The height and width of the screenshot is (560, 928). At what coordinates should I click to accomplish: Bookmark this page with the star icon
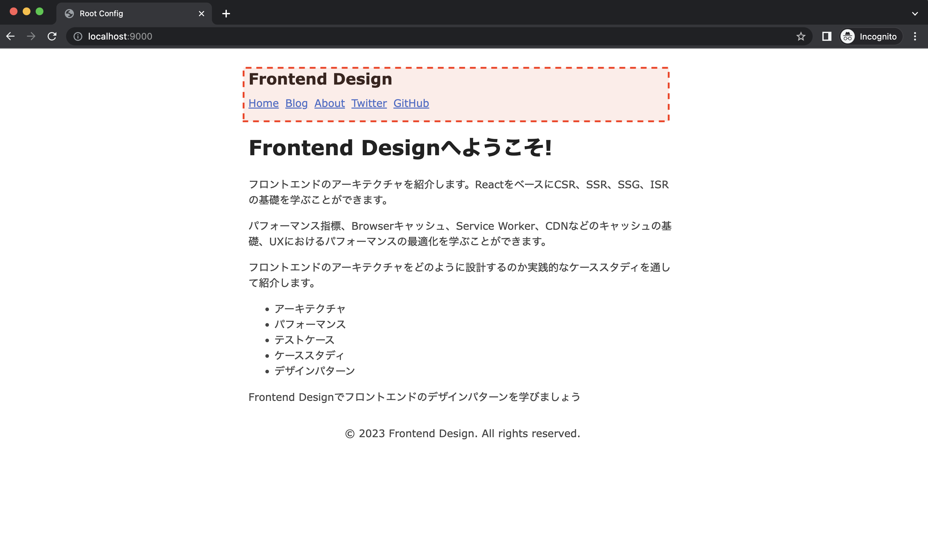[801, 37]
